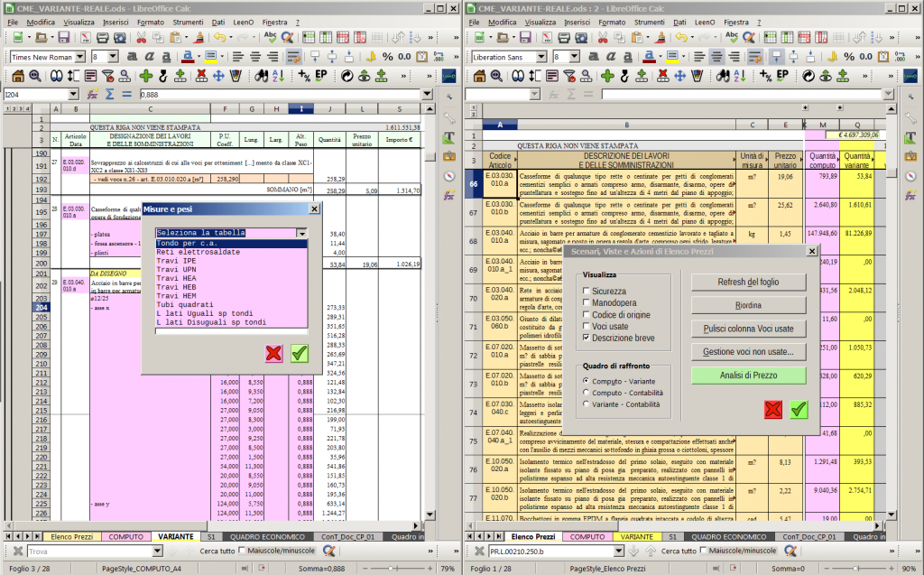
Task: Click yellow highlight color swatch, right window
Action: [672, 57]
